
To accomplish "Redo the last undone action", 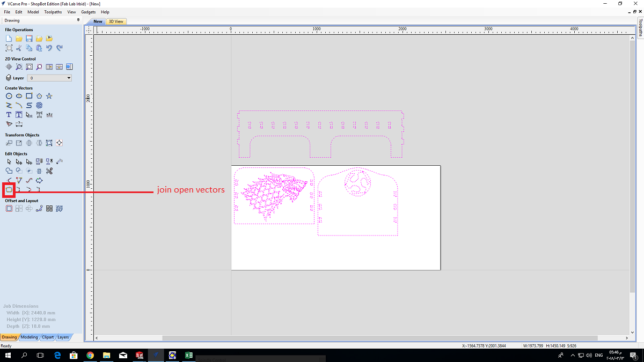I will (60, 48).
